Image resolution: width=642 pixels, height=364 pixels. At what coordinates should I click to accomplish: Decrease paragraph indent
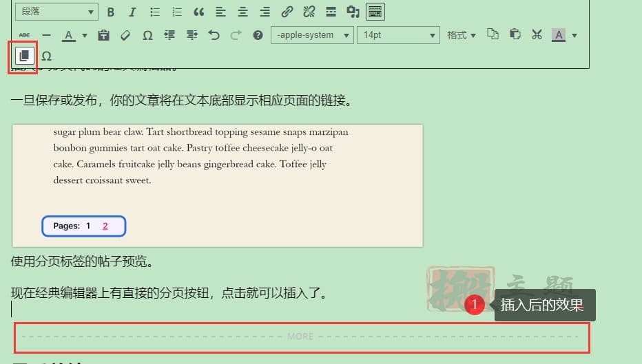[x=169, y=35]
